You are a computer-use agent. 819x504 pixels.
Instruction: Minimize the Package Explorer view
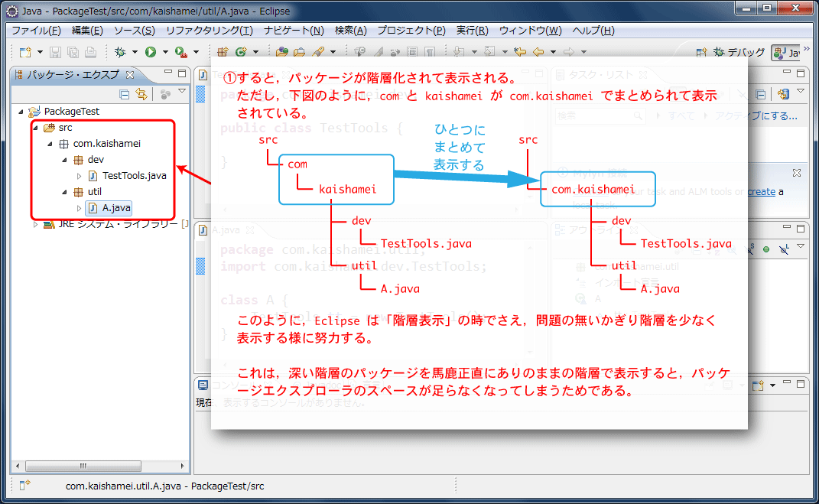click(x=167, y=73)
